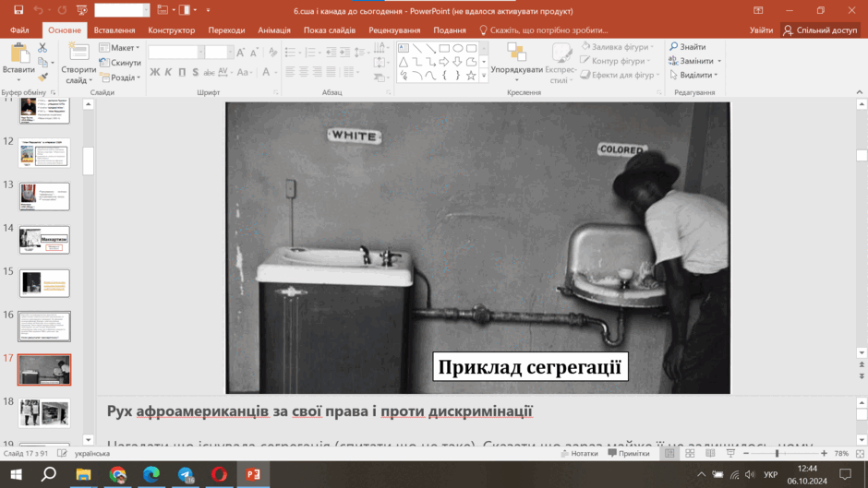Toggle Underline (П) formatting

(x=182, y=72)
